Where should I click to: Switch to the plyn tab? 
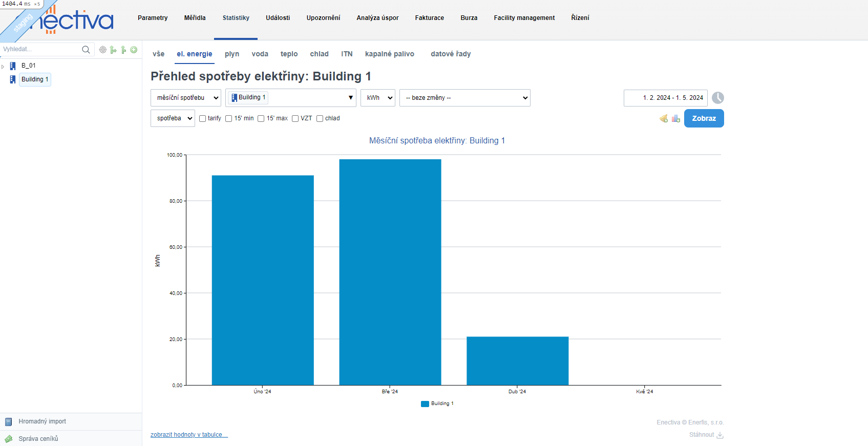231,54
